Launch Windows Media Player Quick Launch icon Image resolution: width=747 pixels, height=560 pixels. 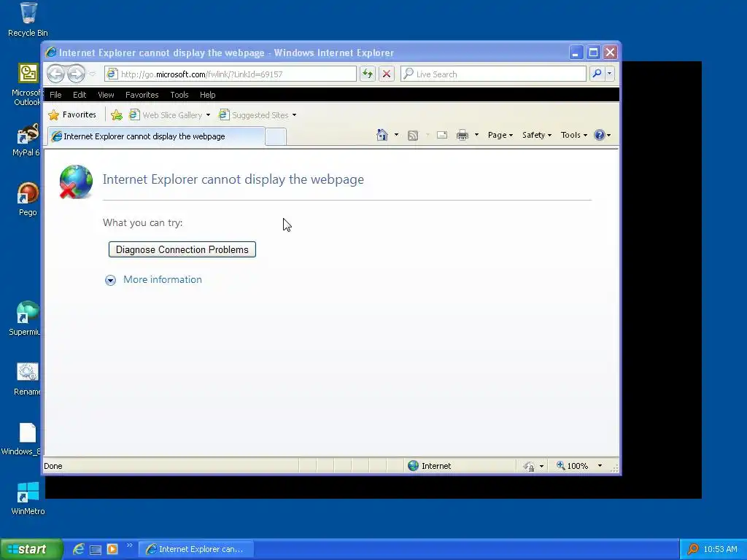(112, 549)
